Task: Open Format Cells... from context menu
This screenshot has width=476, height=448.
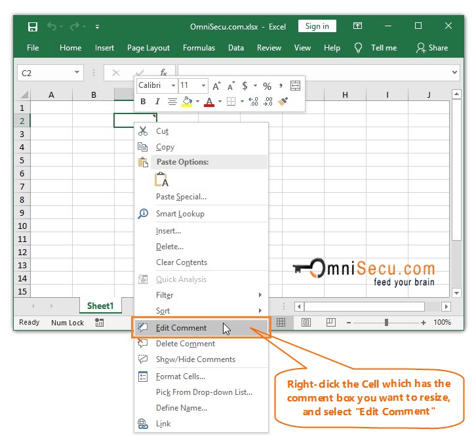Action: coord(201,377)
